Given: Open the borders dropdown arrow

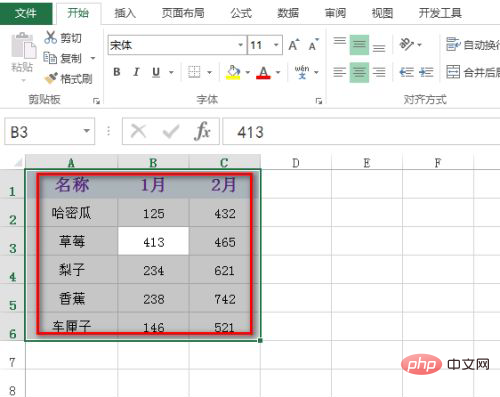Looking at the screenshot, I should click(x=210, y=72).
